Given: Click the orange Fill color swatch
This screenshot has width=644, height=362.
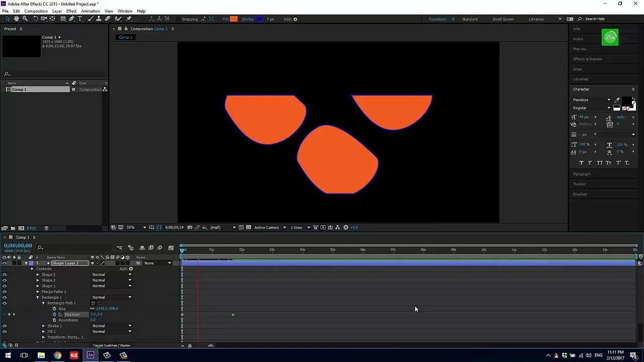Looking at the screenshot, I should pos(234,19).
